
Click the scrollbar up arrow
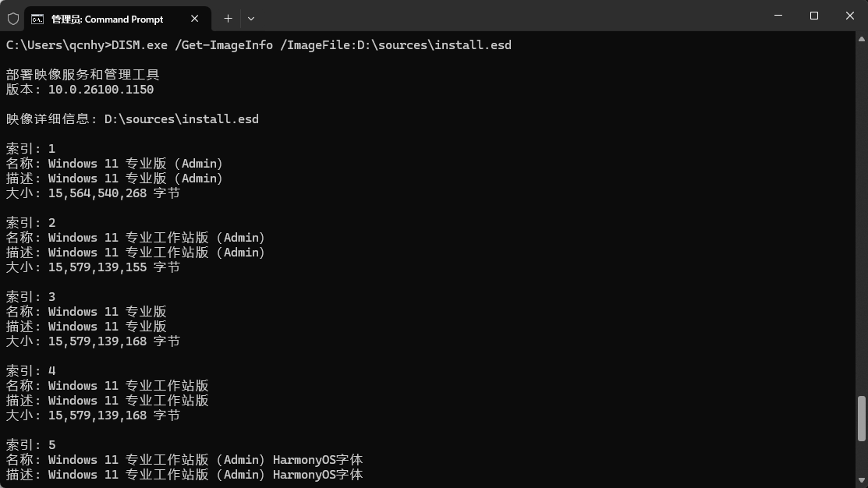point(861,39)
